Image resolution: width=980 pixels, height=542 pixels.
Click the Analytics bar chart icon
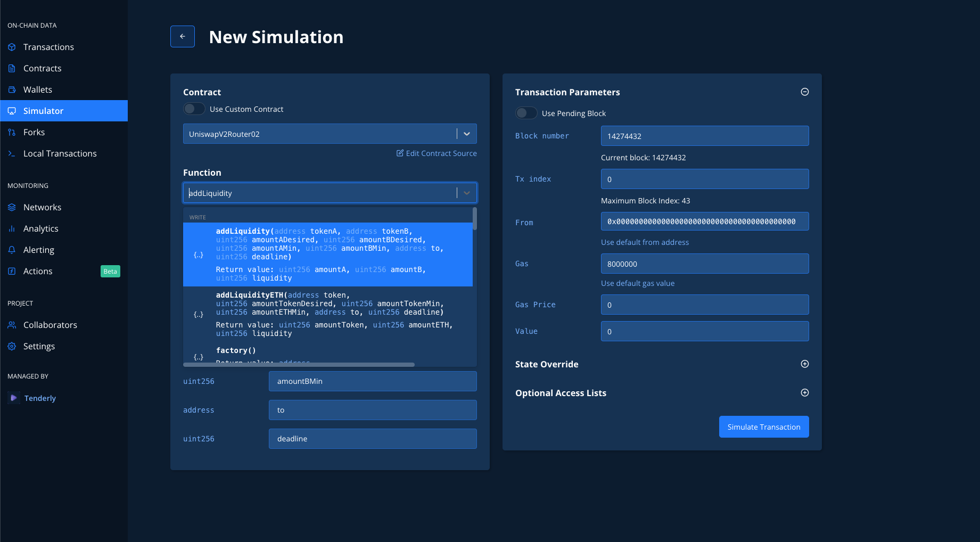(12, 228)
